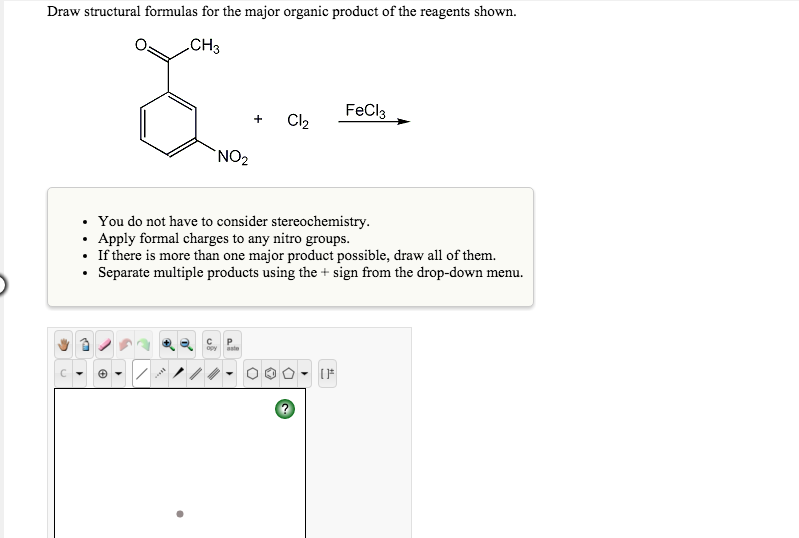Undo the last drawing action
The height and width of the screenshot is (538, 799).
(x=125, y=345)
